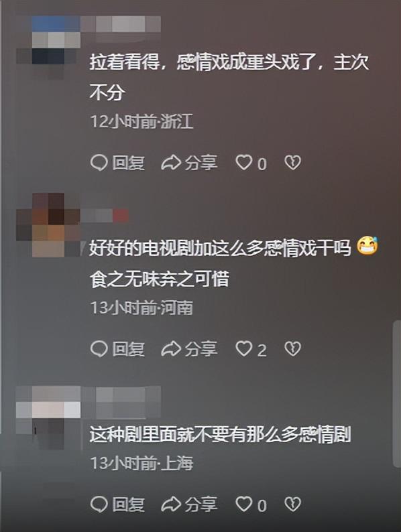Tap the reply bubble on the Henan comment
401x532 pixels.
[x=99, y=349]
